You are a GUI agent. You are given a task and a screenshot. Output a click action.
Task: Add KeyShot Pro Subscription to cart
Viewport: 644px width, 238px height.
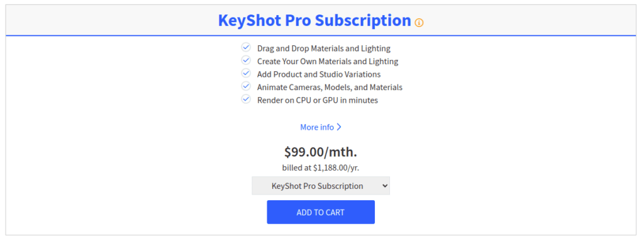click(321, 212)
